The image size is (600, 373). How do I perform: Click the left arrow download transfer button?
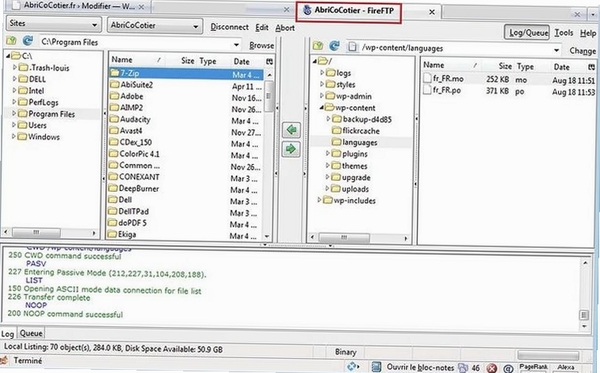291,130
